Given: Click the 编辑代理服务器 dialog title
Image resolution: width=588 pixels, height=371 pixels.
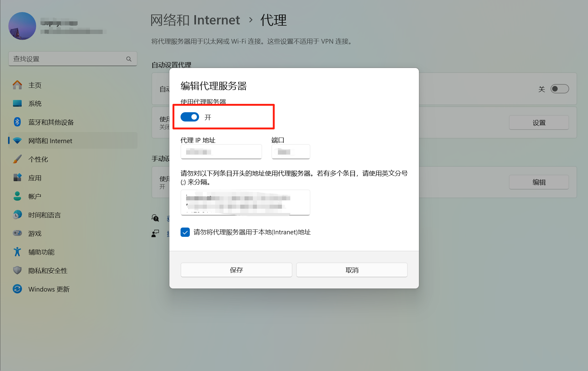Looking at the screenshot, I should [x=214, y=86].
